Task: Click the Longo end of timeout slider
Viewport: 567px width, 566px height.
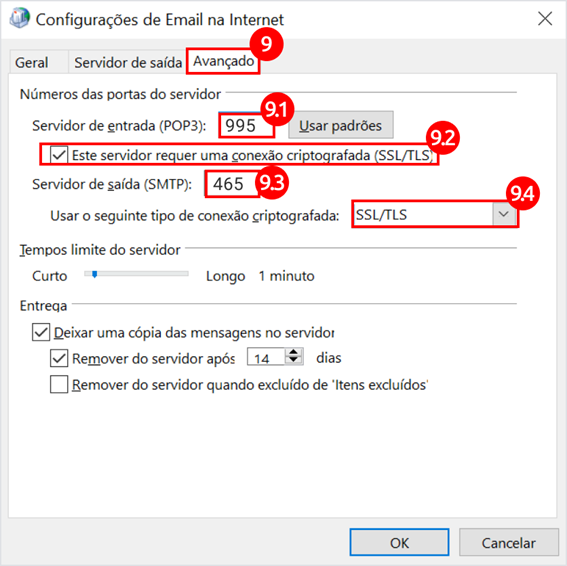Action: 225,276
